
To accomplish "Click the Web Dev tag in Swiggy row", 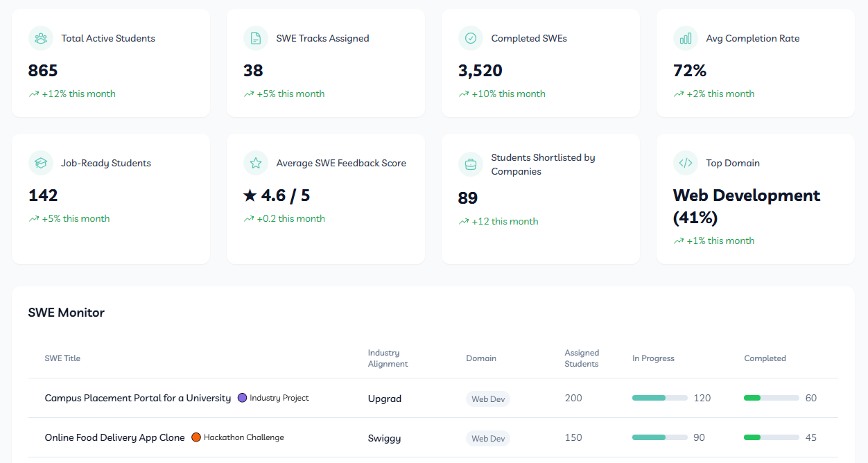I will tap(488, 438).
